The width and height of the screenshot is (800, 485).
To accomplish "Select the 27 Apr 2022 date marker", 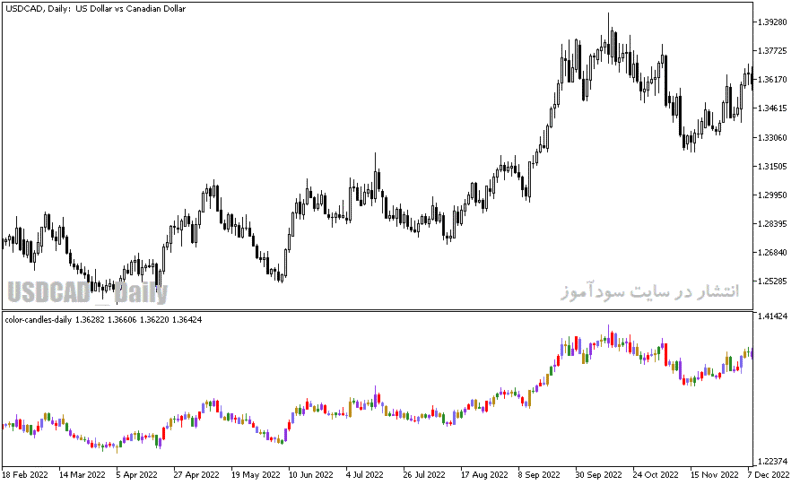I will [x=196, y=475].
